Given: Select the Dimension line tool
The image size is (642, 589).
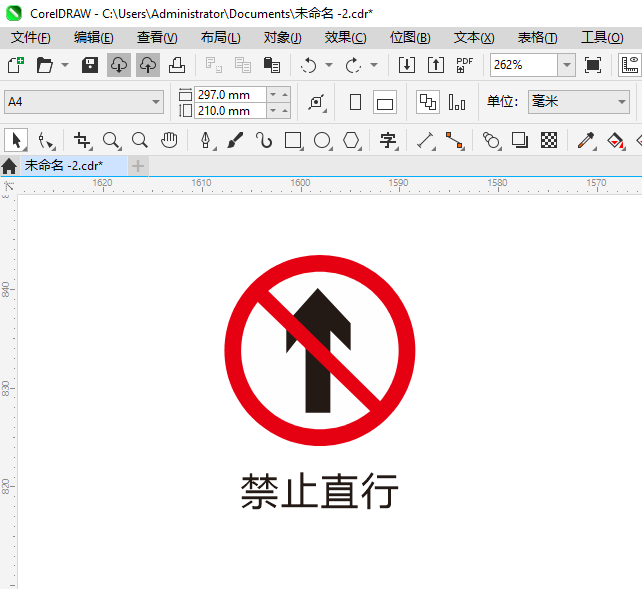Looking at the screenshot, I should click(425, 140).
